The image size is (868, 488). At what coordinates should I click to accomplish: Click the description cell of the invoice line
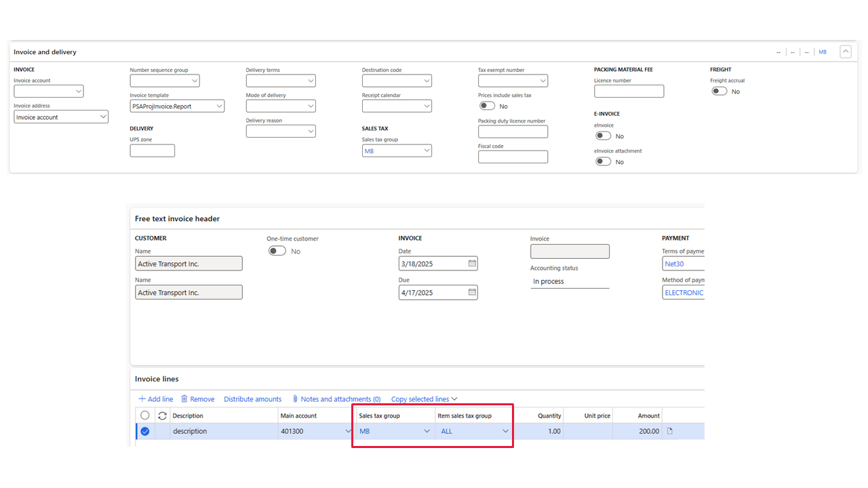[x=224, y=431]
